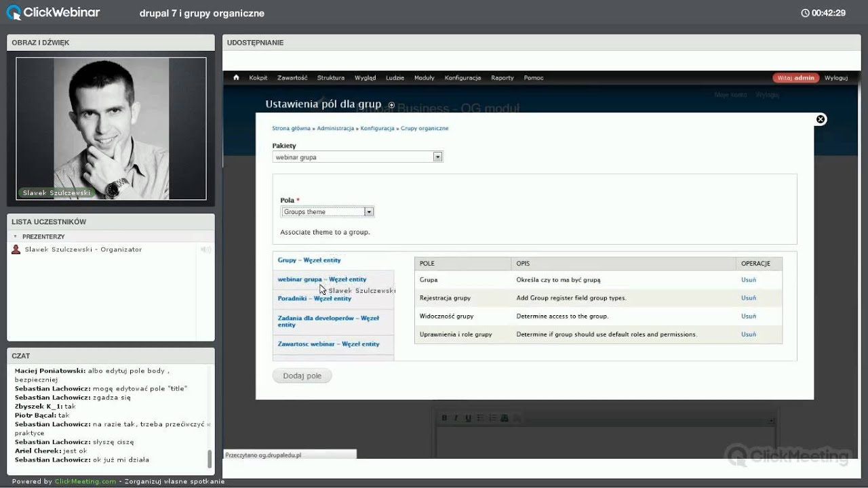This screenshot has height=488, width=868.
Task: Click the shortcut plus icon beside page title
Action: coord(391,105)
